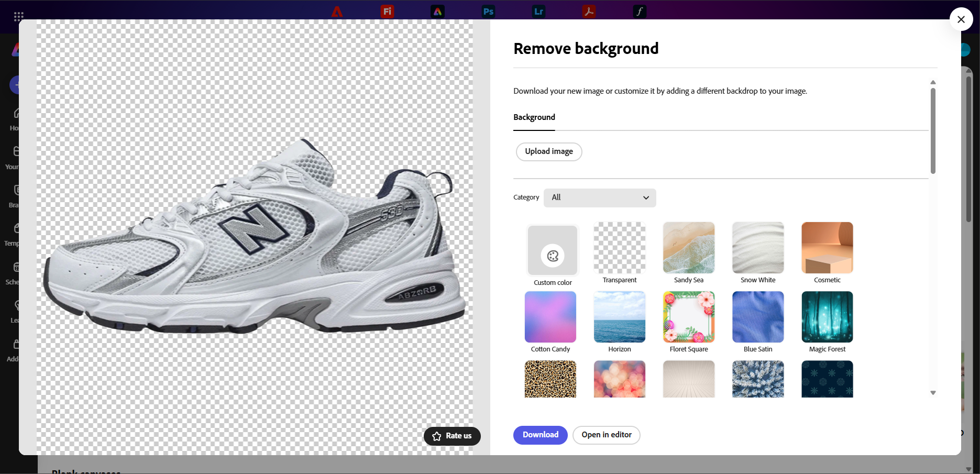Select the Transparent background thumbnail
980x474 pixels.
(620, 248)
